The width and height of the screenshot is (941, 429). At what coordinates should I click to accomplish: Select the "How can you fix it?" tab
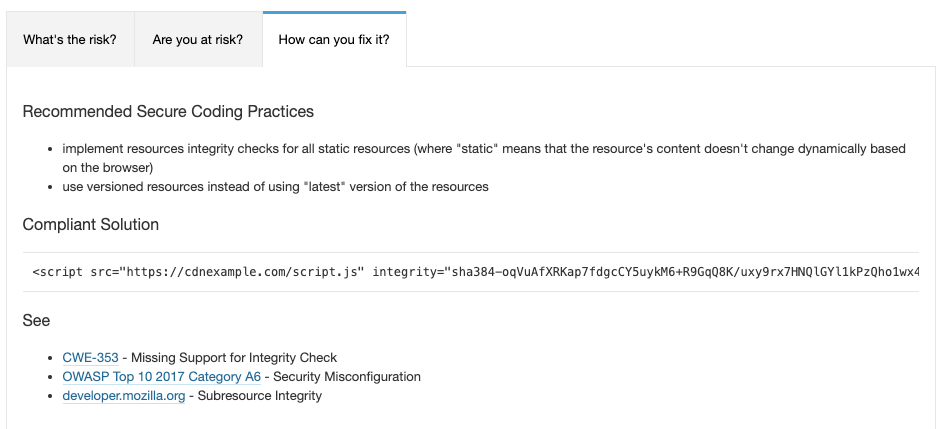pos(334,40)
